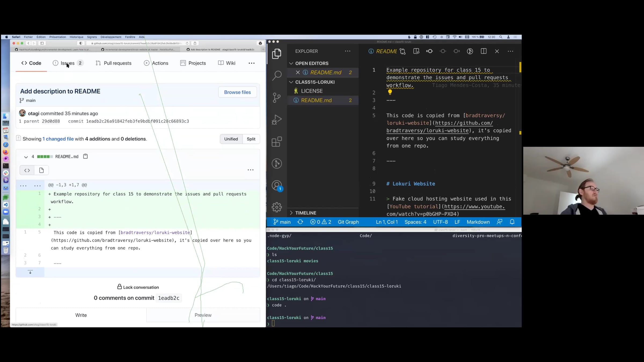Click the lightbulb code action in the editor

(390, 92)
